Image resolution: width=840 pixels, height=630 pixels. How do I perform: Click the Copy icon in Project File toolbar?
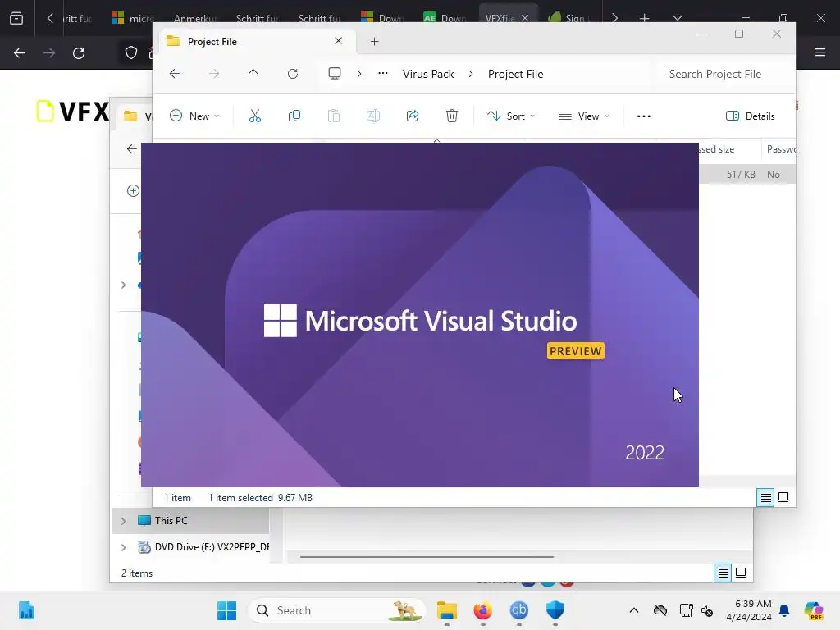point(294,116)
